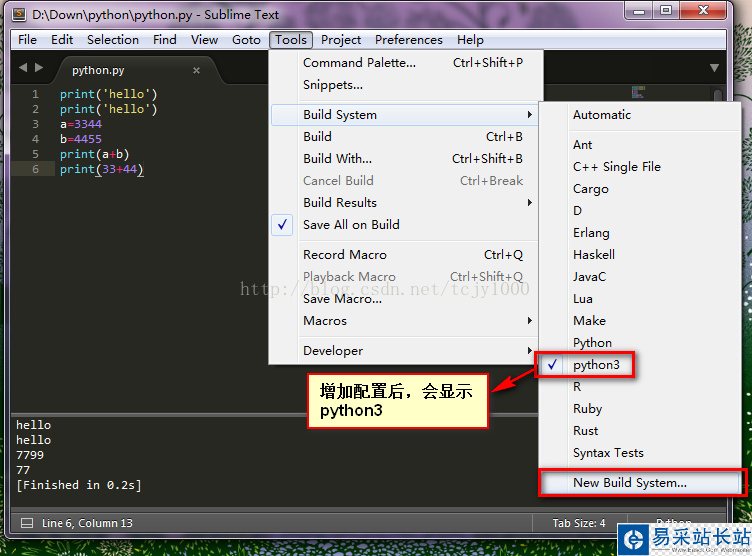752x556 pixels.
Task: Open New Build System... entry
Action: (x=642, y=483)
